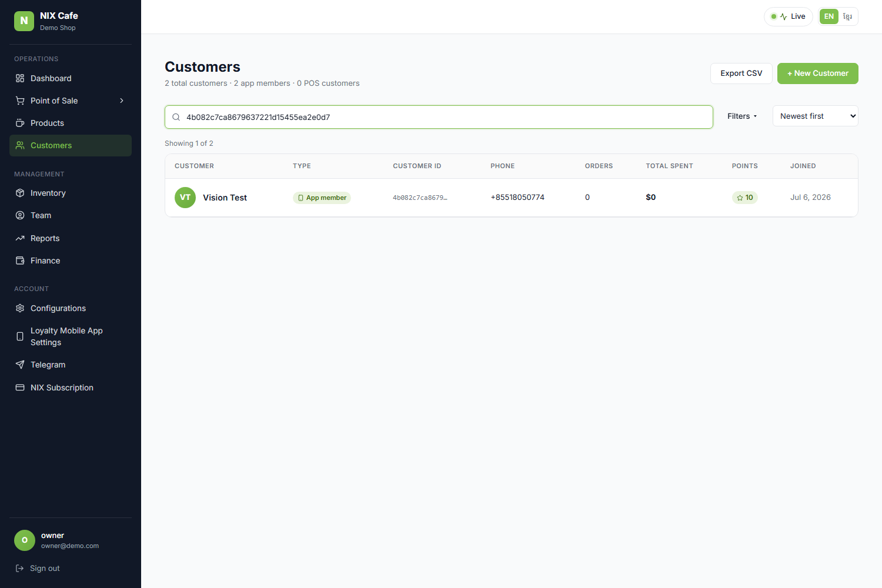This screenshot has width=882, height=588.
Task: Click owner@demo.com email text
Action: coord(70,546)
